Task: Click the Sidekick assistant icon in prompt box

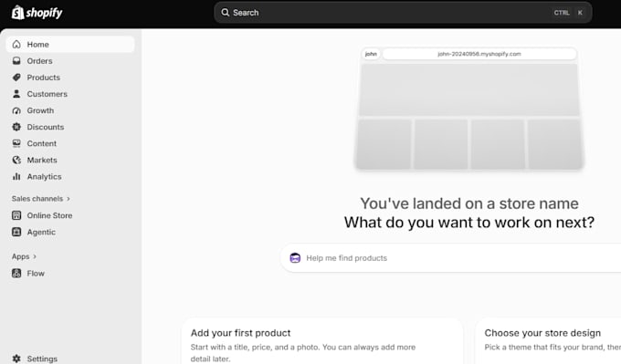Action: pyautogui.click(x=295, y=258)
